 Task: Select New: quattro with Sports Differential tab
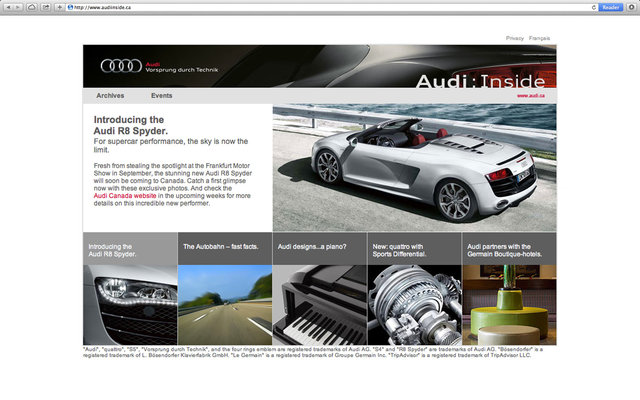pos(414,249)
